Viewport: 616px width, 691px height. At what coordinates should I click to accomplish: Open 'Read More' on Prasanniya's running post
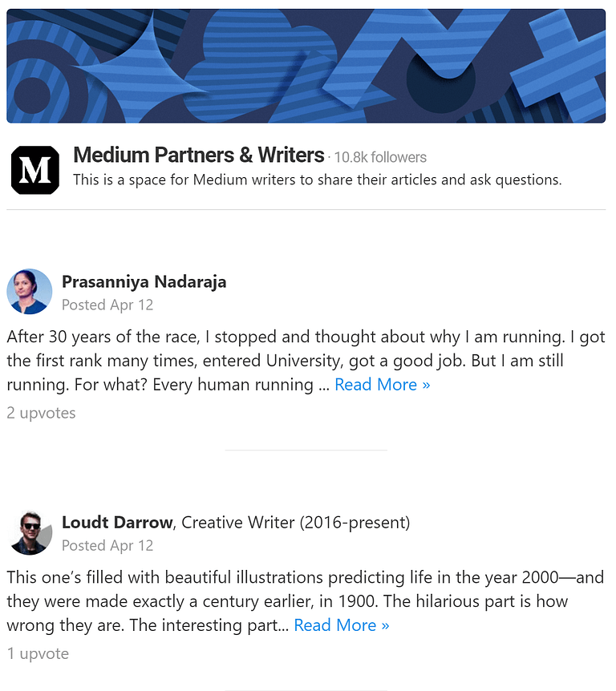pos(383,384)
